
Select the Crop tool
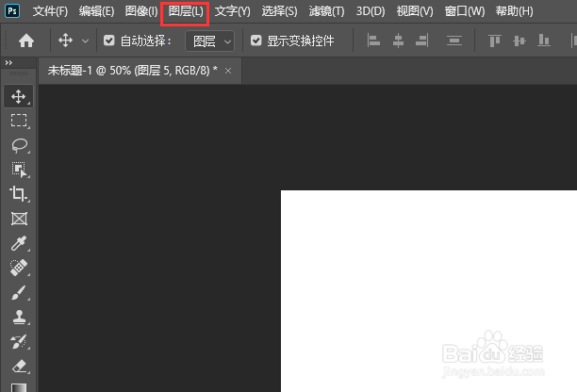(19, 194)
